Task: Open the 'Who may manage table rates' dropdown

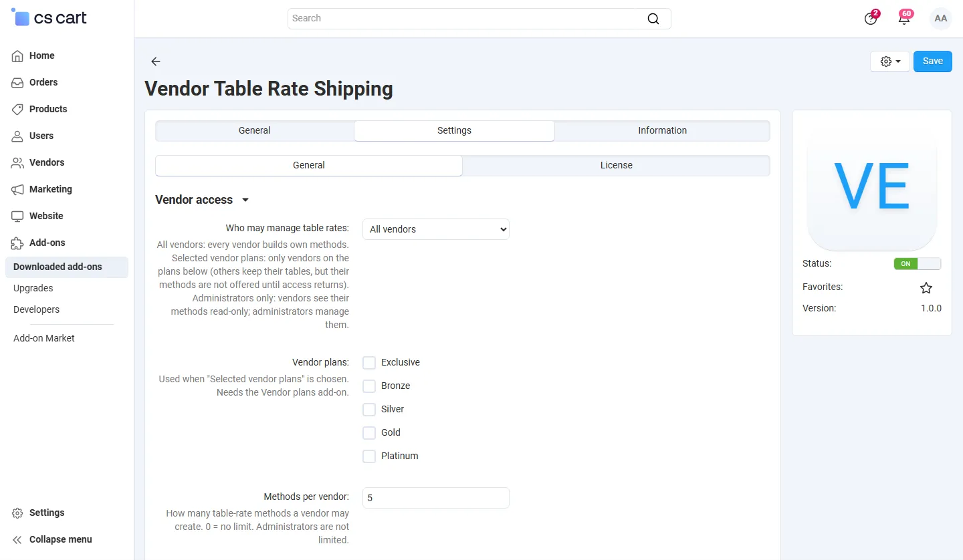Action: click(x=436, y=229)
